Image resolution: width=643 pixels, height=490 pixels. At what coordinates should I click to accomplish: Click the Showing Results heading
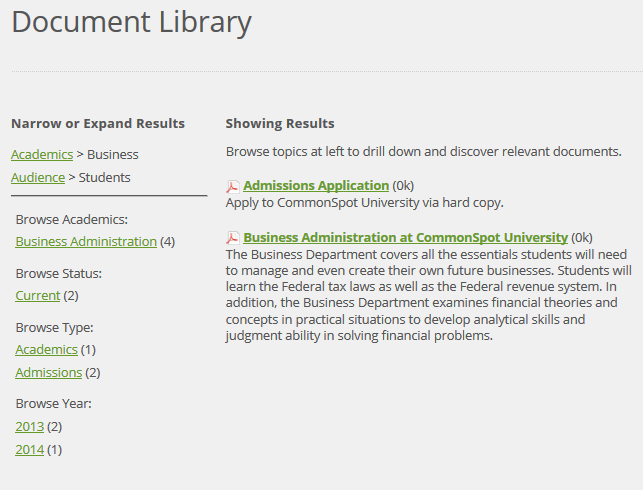(280, 123)
